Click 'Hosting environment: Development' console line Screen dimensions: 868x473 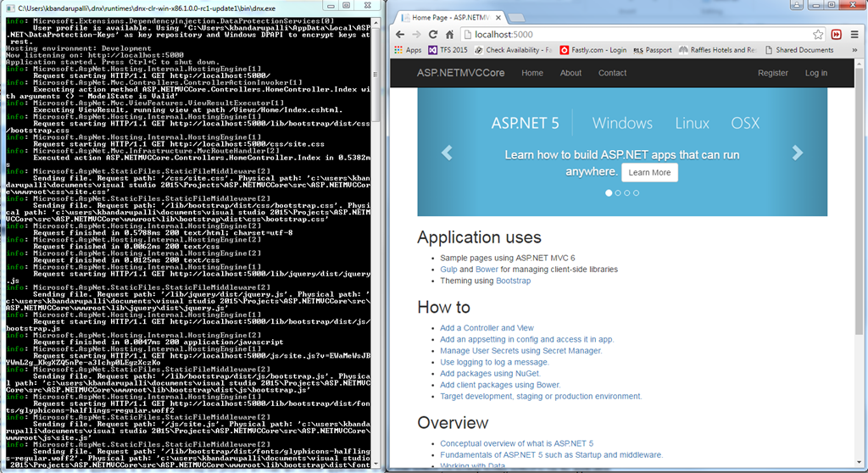click(x=79, y=48)
